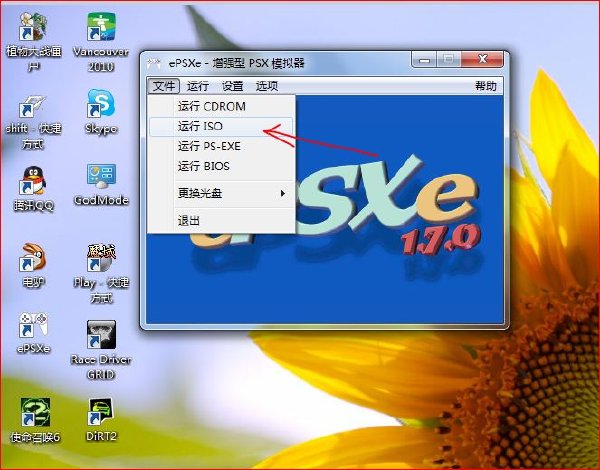Expand the 更换光盘 submenu
Image resolution: width=600 pixels, height=470 pixels.
221,193
